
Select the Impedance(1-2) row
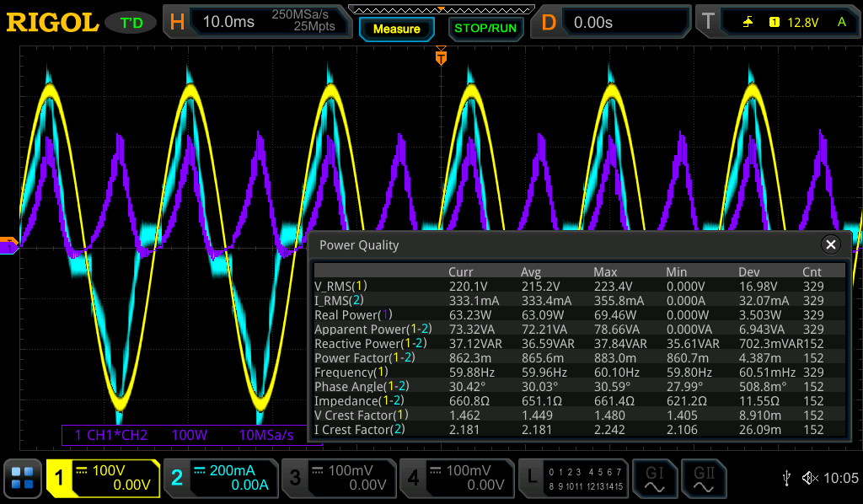(580, 400)
